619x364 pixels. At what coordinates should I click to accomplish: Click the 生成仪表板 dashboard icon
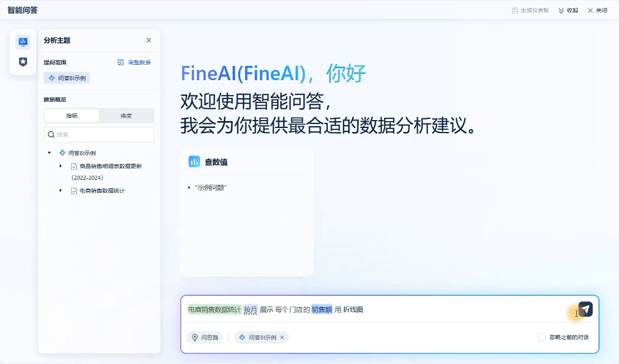click(x=515, y=11)
